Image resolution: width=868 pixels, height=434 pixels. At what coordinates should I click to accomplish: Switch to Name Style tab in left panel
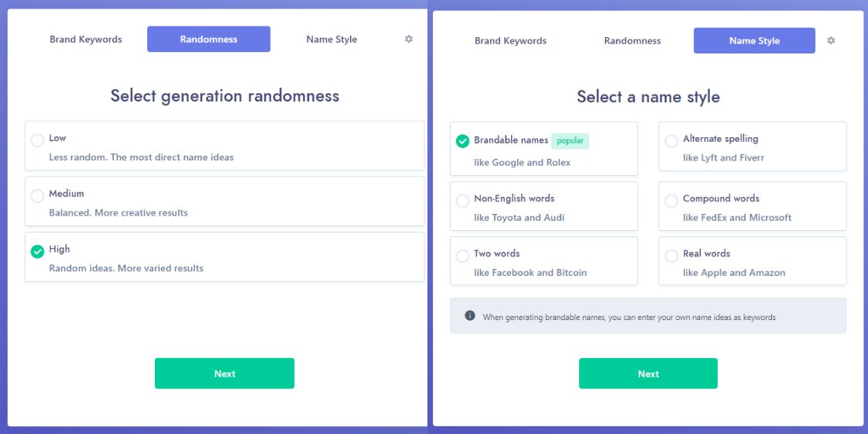[x=331, y=40]
